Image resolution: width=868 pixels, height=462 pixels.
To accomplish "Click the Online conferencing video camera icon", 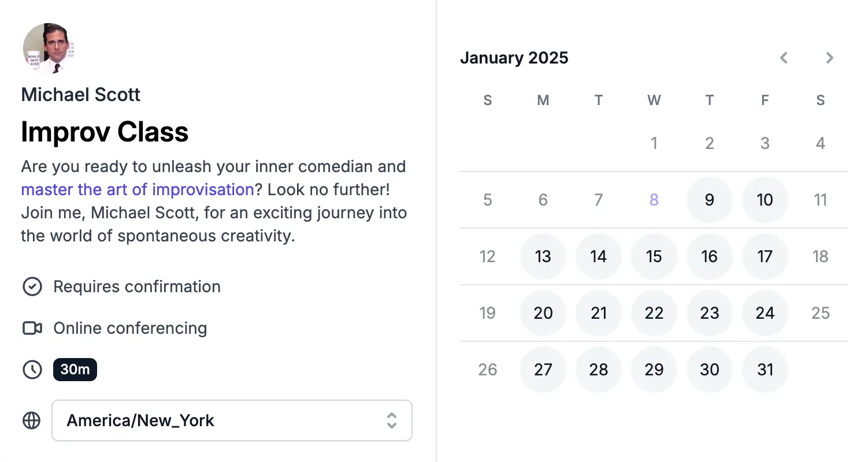I will (32, 328).
